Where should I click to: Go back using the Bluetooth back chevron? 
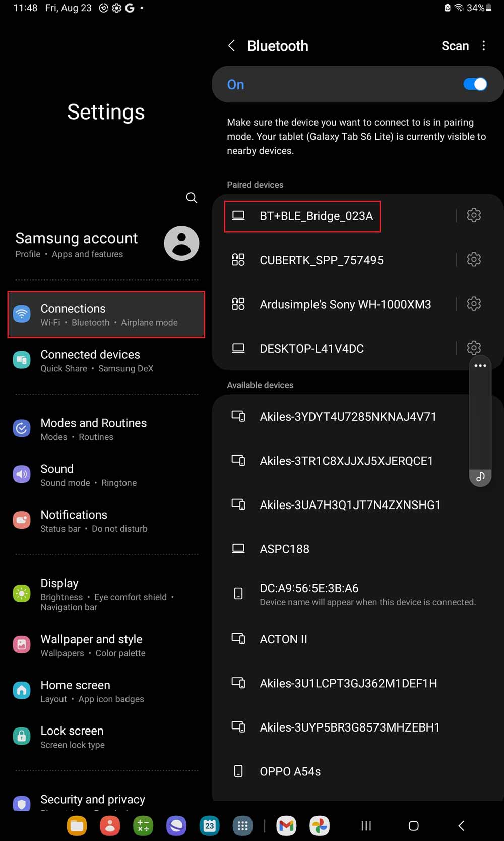pyautogui.click(x=231, y=46)
